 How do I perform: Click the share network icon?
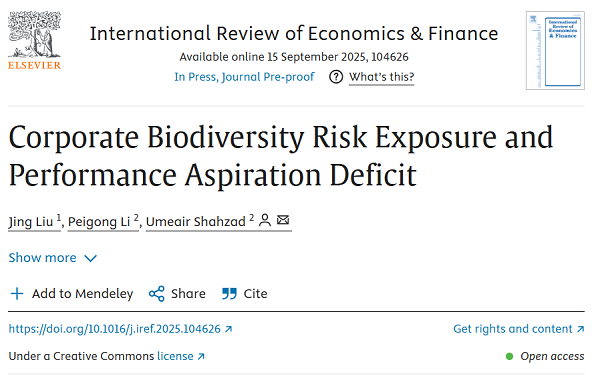(157, 294)
